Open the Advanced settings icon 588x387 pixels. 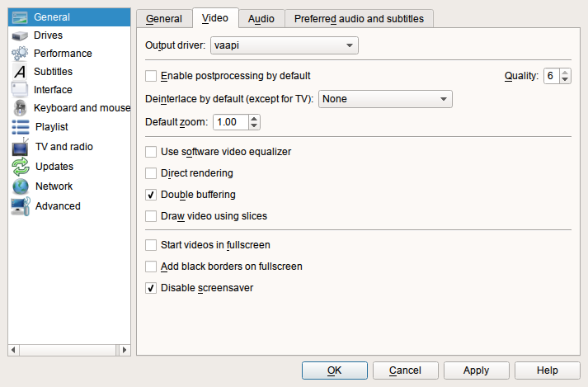(x=21, y=206)
